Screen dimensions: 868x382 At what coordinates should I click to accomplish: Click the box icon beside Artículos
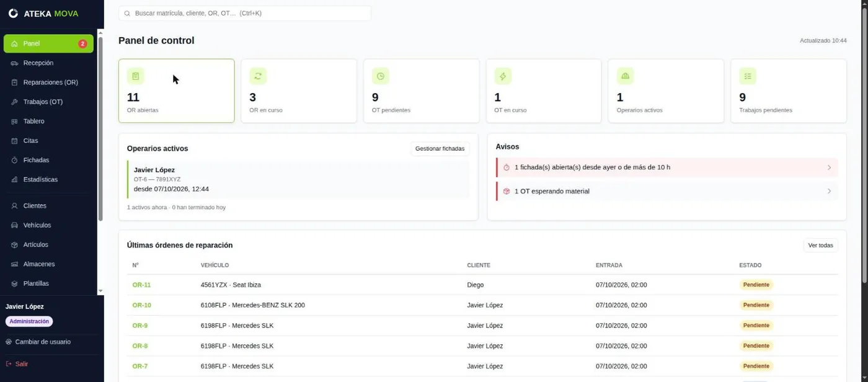point(14,245)
